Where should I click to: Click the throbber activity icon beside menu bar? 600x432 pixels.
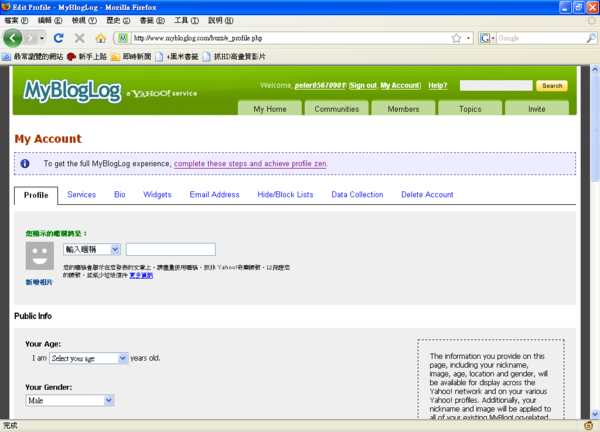592,20
